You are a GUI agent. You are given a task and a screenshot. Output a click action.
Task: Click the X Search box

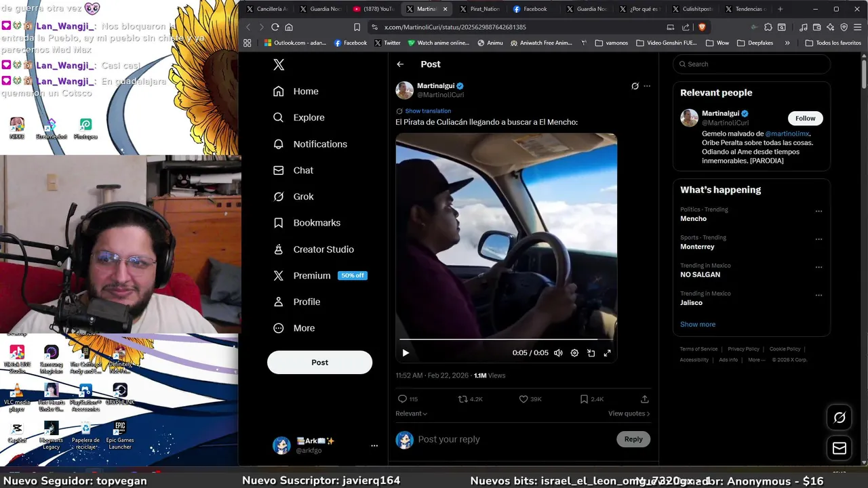(x=751, y=64)
